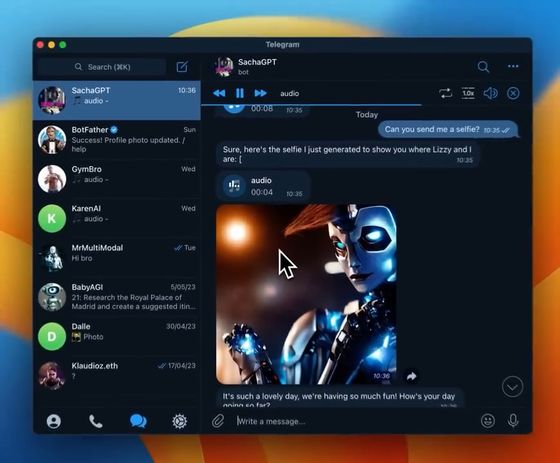The image size is (560, 463).
Task: Open the SachaGPT chat in list
Action: pyautogui.click(x=117, y=100)
